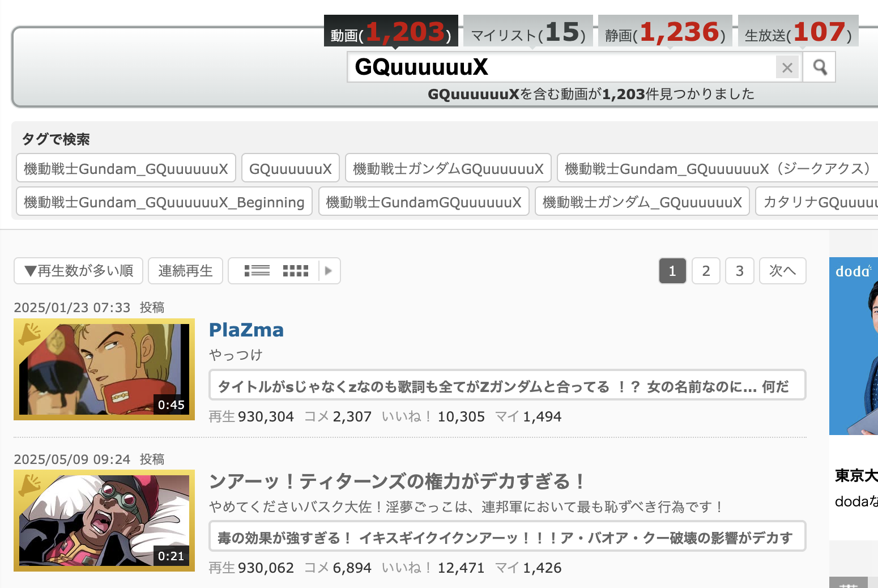878x588 pixels.
Task: Click tag 機動戦士Gundam_GQuuuuuuX_Beginning
Action: tap(164, 202)
